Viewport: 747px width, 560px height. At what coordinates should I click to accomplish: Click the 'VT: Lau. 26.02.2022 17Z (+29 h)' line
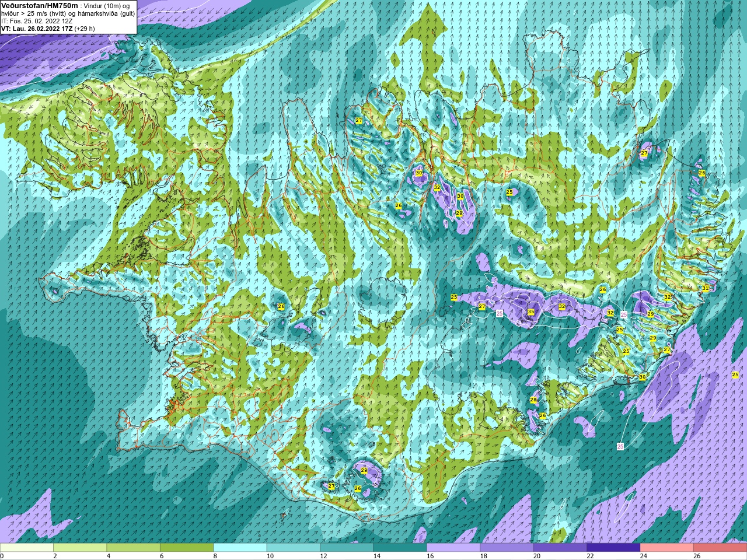48,29
